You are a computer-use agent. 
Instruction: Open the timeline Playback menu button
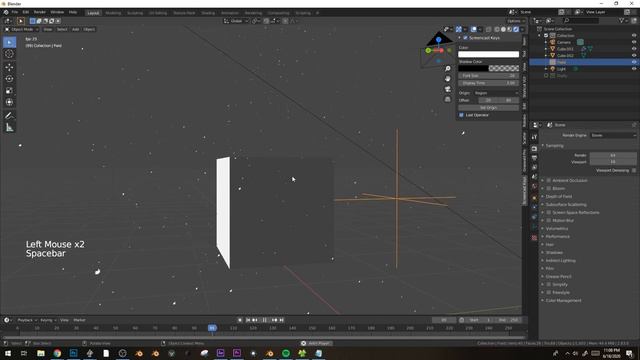[x=27, y=320]
